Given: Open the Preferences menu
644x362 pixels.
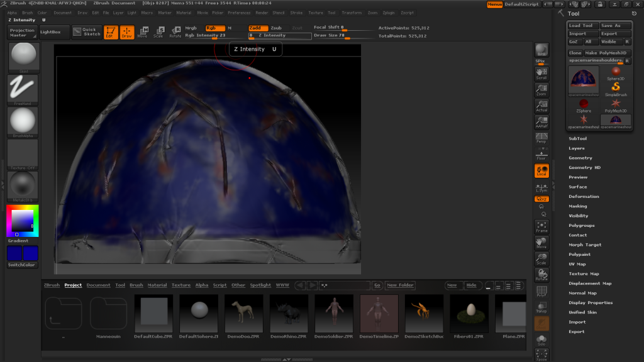Looking at the screenshot, I should click(239, 13).
